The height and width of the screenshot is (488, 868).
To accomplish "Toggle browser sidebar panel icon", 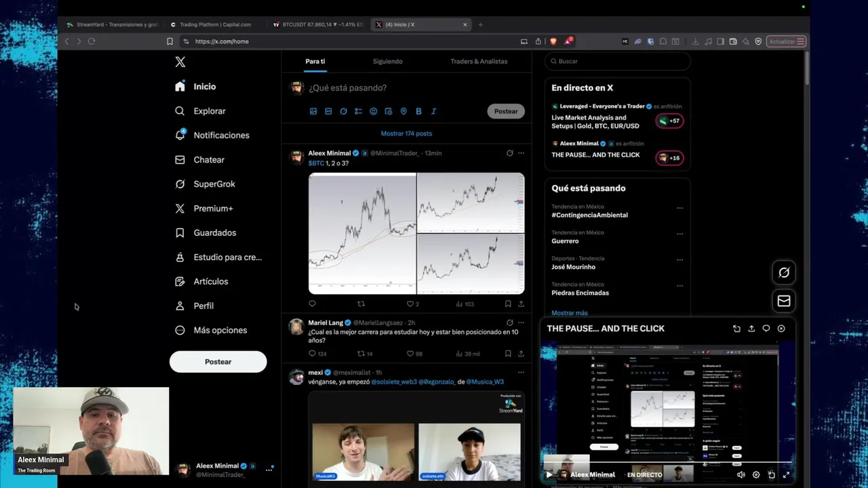I will point(720,41).
